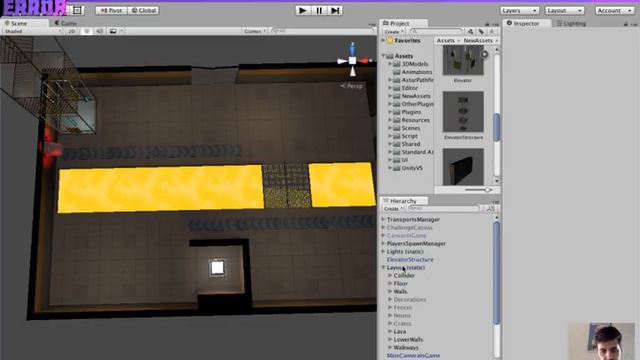The height and width of the screenshot is (360, 640).
Task: Select Lava object in Hierarchy
Action: pos(400,331)
